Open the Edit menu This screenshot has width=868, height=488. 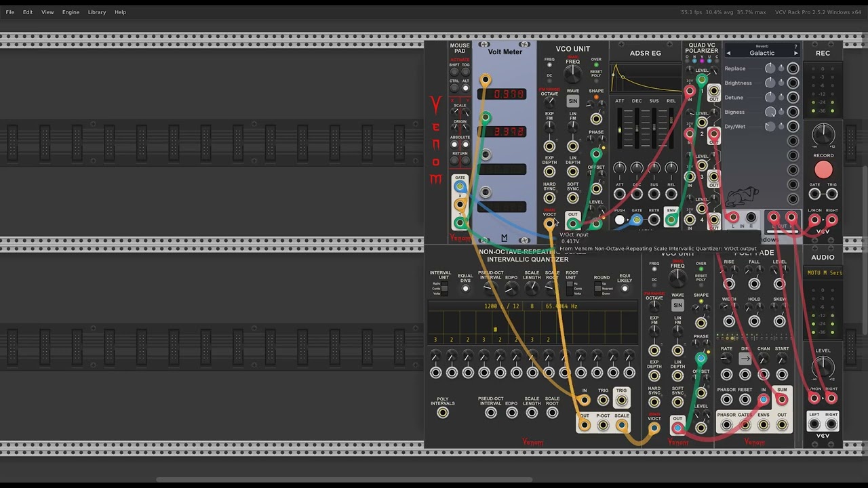tap(28, 12)
